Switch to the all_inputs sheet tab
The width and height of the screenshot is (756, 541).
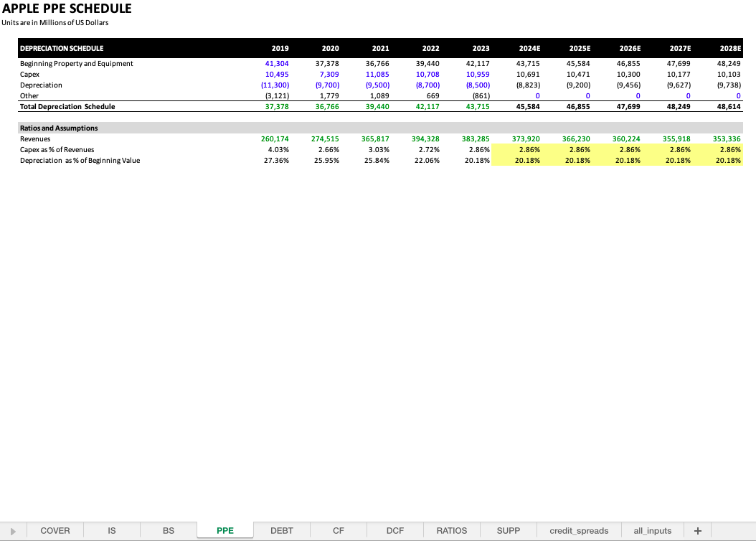[652, 530]
